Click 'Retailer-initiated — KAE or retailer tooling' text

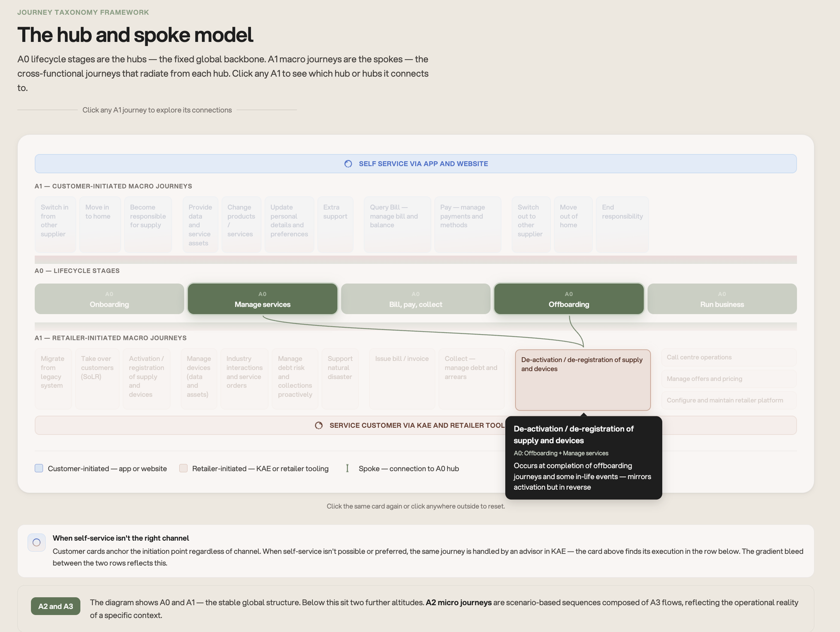[x=260, y=469]
